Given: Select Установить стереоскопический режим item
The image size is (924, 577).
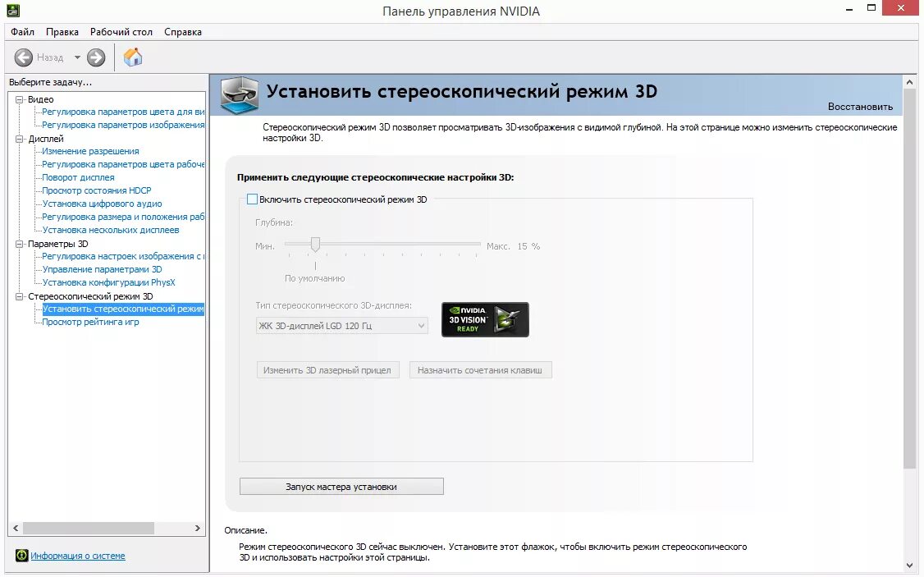Looking at the screenshot, I should click(123, 309).
